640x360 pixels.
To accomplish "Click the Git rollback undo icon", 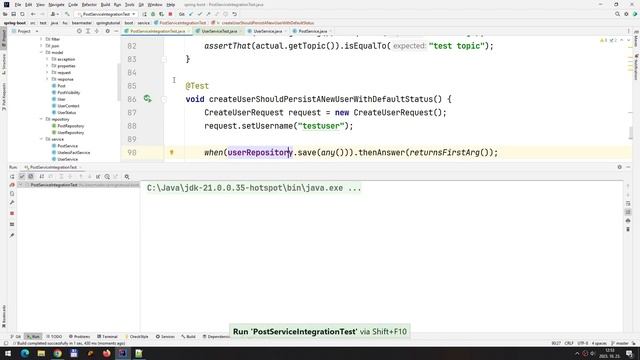I will point(234,14).
